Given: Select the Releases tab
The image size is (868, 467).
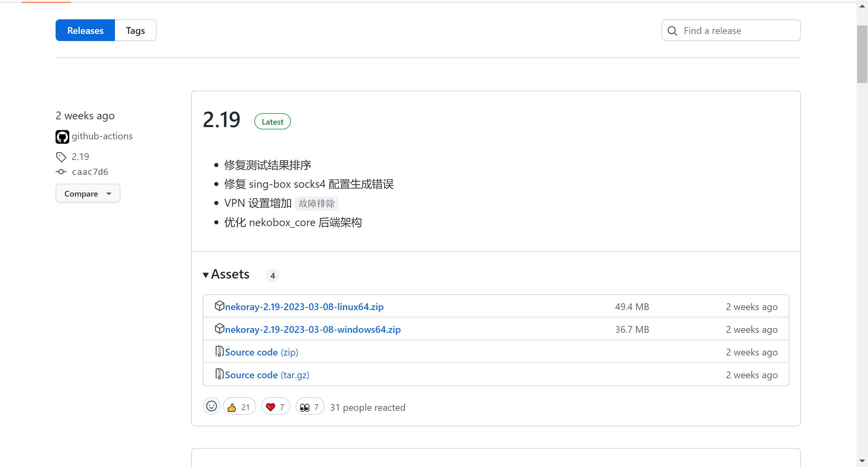Looking at the screenshot, I should 85,31.
